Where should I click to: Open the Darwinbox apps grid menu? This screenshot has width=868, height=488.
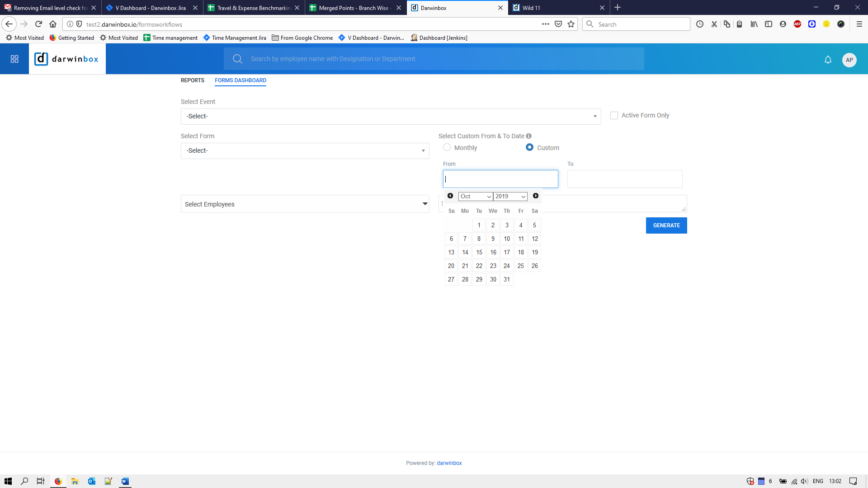point(14,59)
